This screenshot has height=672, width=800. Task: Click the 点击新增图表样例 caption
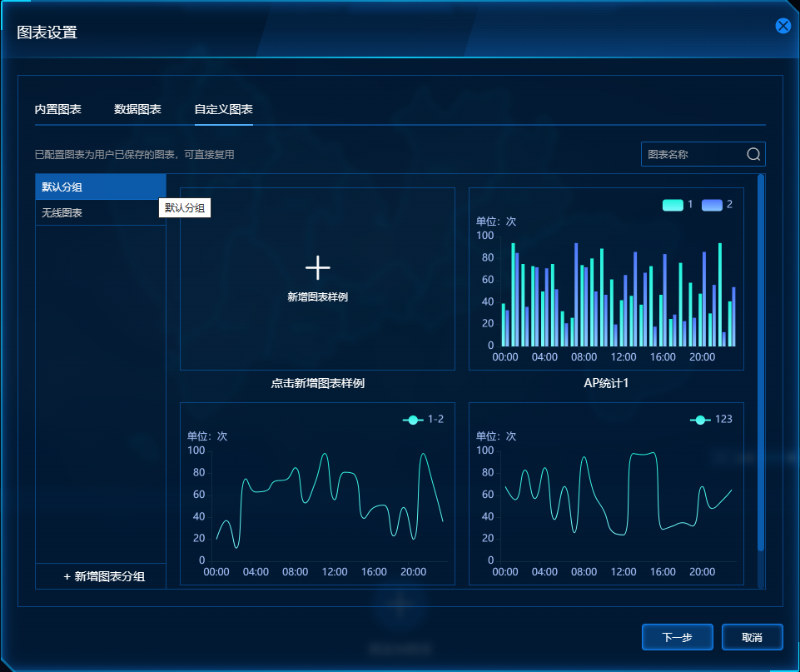click(x=317, y=383)
